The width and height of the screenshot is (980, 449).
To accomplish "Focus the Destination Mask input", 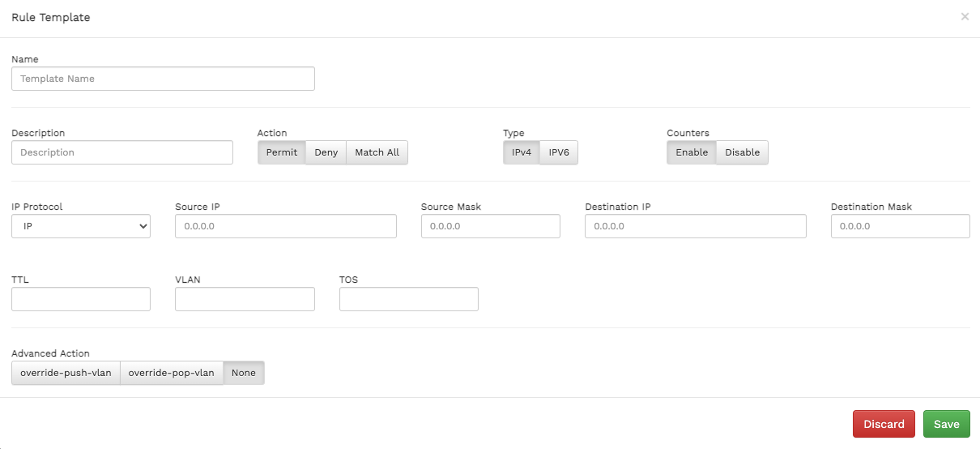I will pos(900,226).
